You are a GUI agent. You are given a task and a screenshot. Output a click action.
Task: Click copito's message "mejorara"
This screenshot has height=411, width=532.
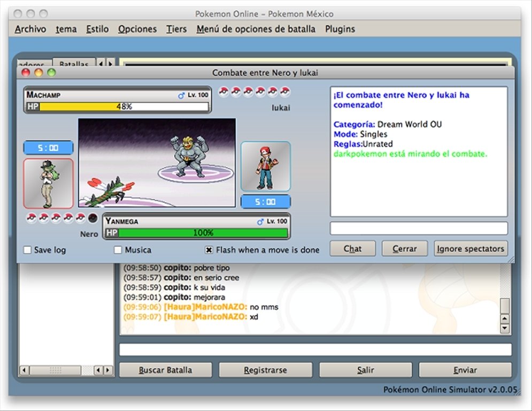[x=209, y=297]
